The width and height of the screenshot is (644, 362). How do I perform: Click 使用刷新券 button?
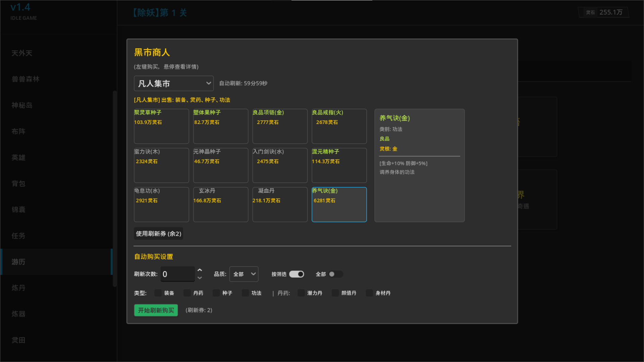pos(158,234)
